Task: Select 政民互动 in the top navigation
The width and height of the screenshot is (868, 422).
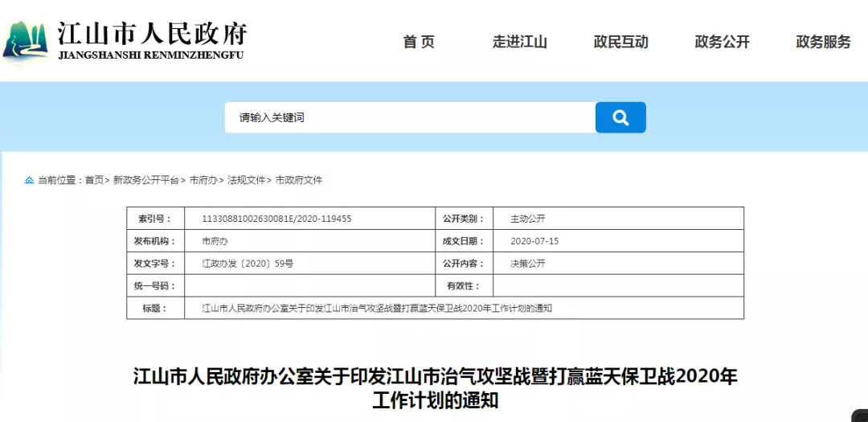Action: coord(620,43)
